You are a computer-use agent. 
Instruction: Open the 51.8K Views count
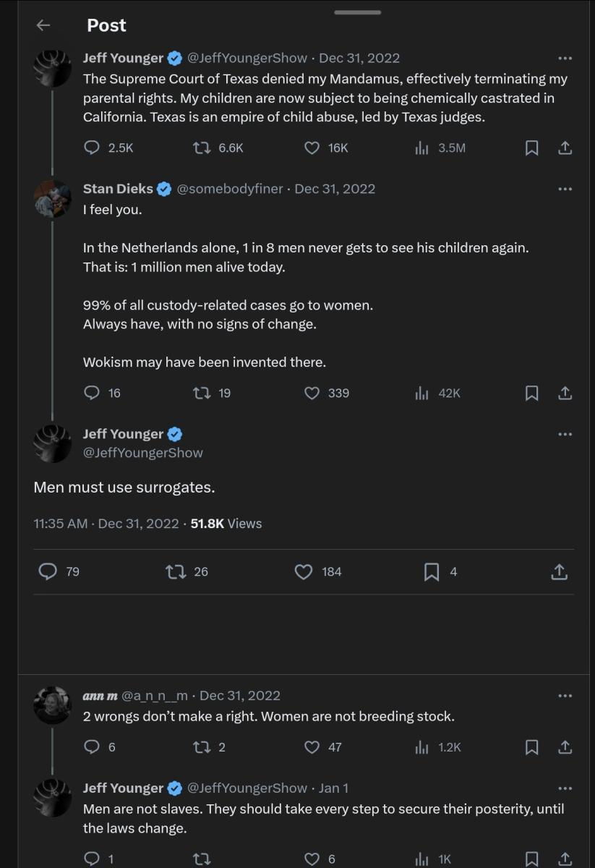point(226,524)
